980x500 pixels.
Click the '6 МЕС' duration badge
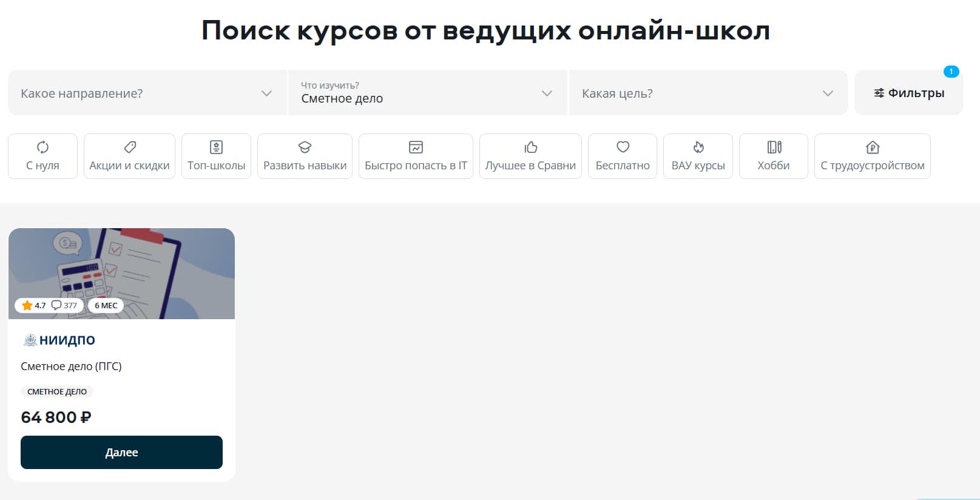[x=106, y=305]
